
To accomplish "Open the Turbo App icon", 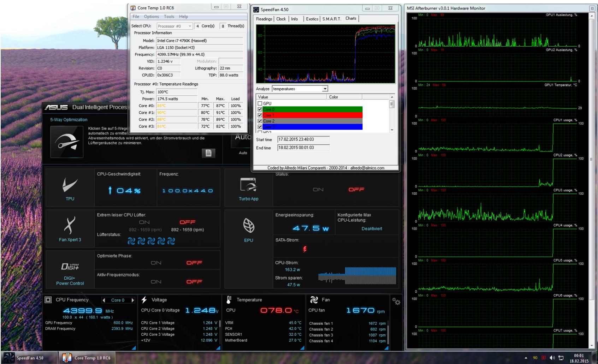I will click(248, 185).
